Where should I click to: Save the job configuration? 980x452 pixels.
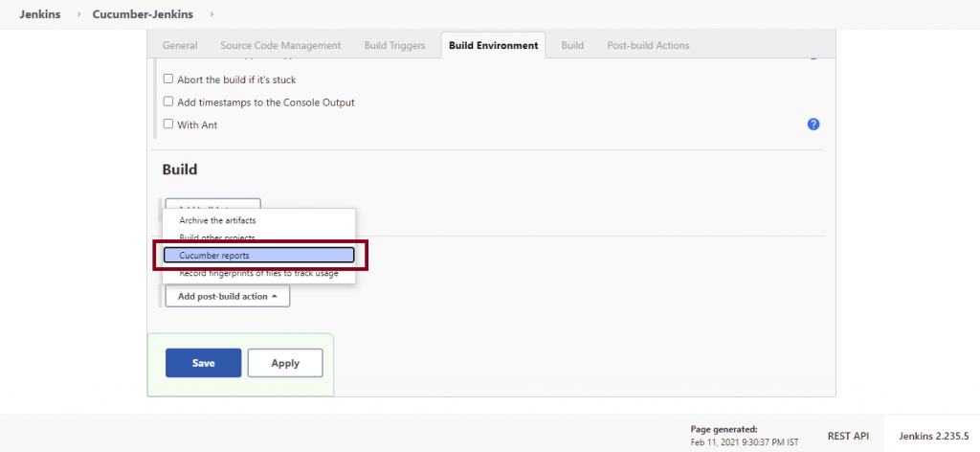(x=203, y=363)
